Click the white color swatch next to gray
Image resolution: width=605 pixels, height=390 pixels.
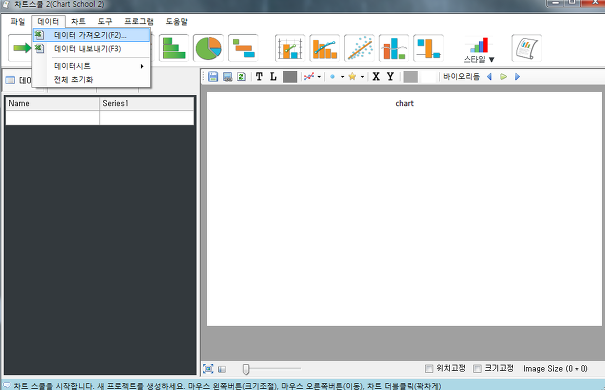tap(428, 76)
